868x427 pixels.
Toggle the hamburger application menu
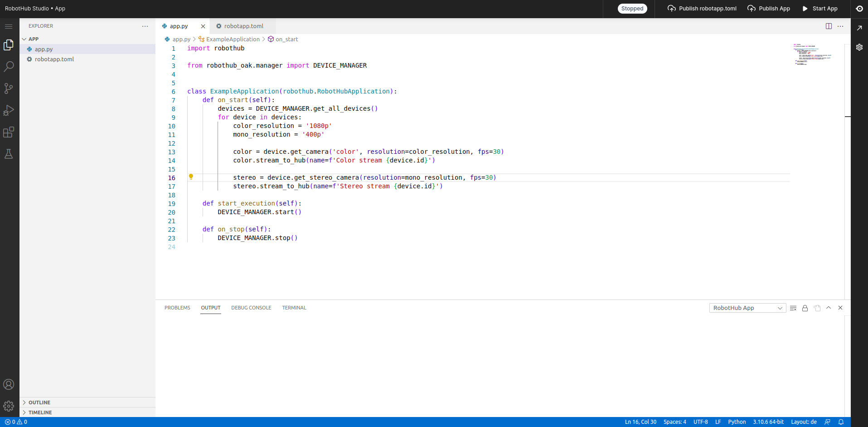click(9, 26)
